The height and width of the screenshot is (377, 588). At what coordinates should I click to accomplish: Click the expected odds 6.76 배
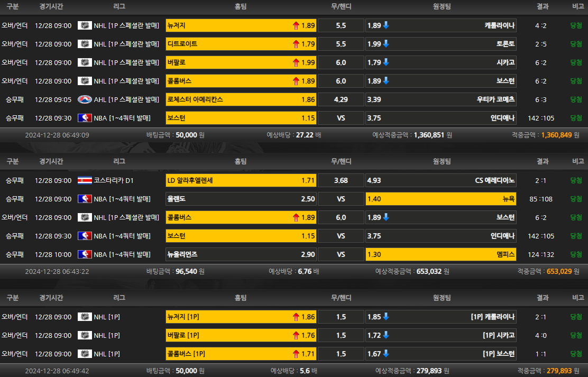pos(309,271)
